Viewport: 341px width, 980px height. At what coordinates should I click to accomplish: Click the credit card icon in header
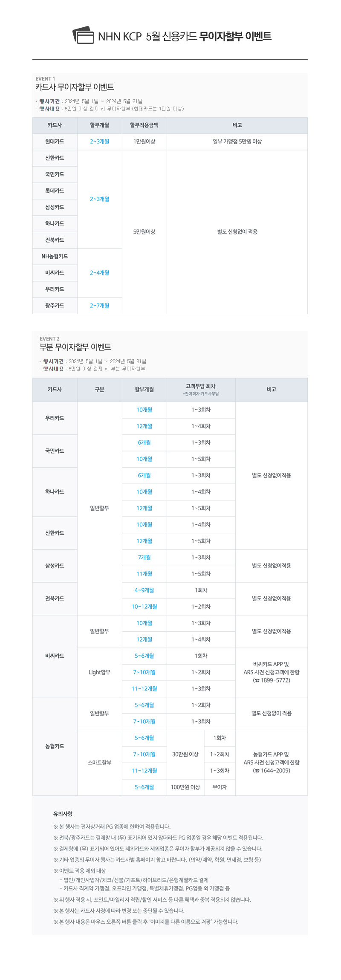tap(83, 35)
